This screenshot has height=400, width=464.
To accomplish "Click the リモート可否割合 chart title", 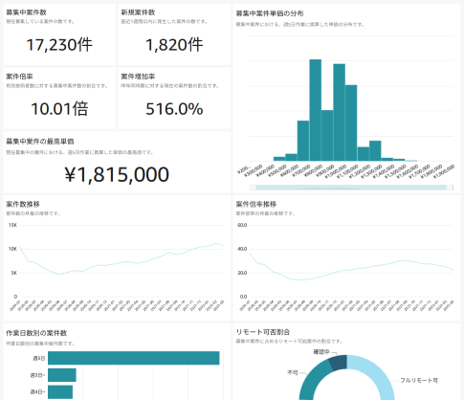I will (x=263, y=332).
